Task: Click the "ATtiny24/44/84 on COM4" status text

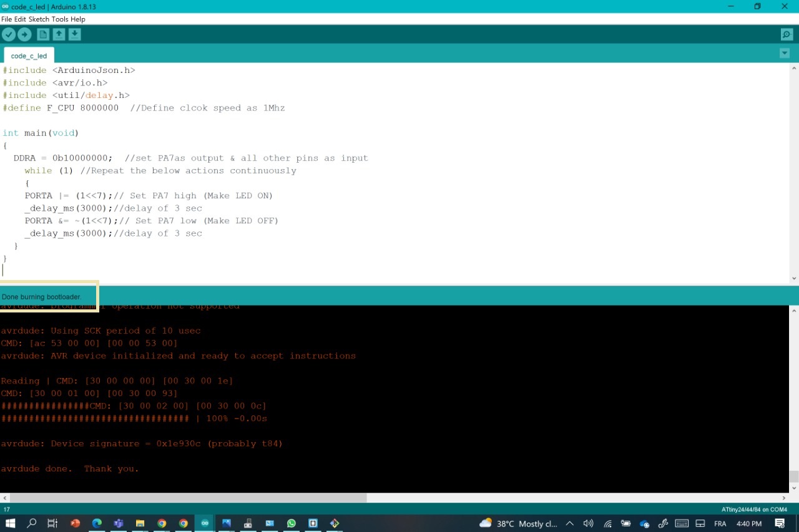Action: click(754, 510)
